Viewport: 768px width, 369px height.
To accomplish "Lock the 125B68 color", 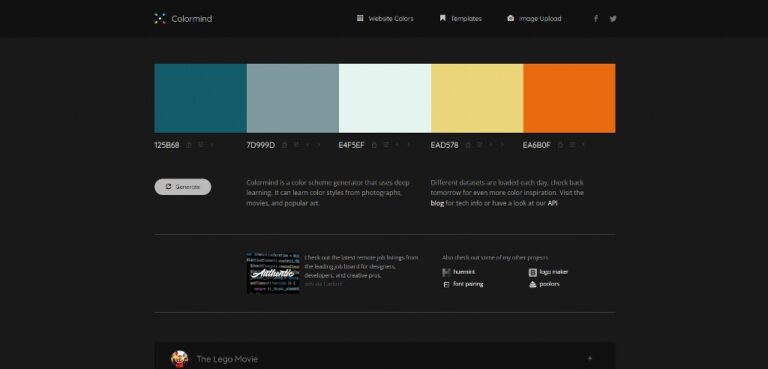I will (189, 145).
